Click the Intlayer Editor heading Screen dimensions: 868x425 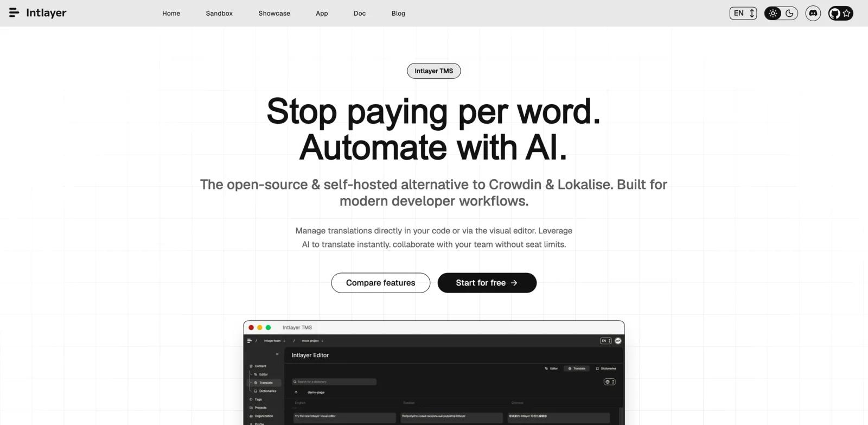310,355
